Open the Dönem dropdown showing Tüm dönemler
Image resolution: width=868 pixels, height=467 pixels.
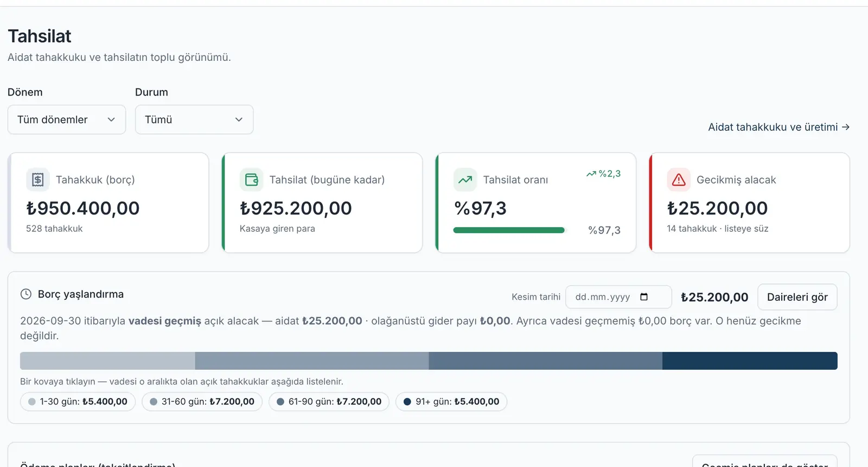coord(67,119)
